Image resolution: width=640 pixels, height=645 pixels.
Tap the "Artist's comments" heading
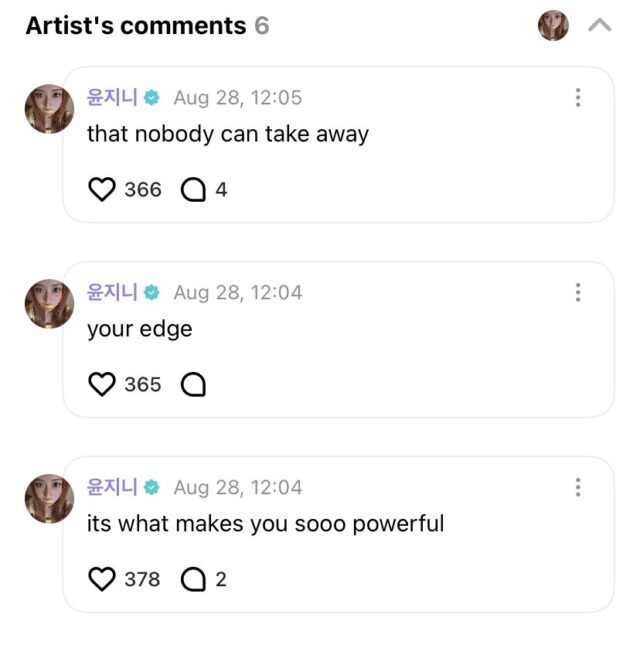(x=135, y=26)
